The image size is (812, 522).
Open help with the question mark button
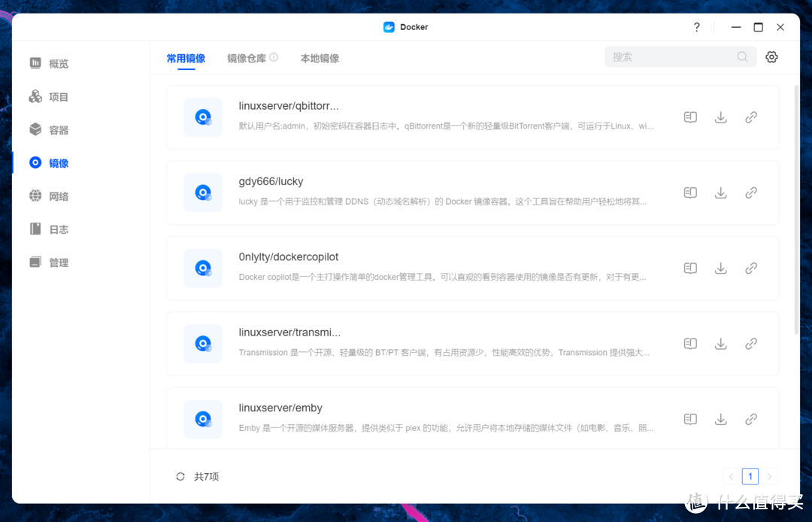point(696,26)
